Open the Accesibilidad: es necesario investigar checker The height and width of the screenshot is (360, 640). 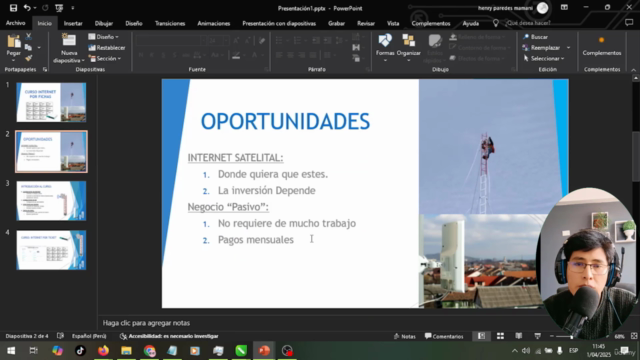[x=169, y=336]
